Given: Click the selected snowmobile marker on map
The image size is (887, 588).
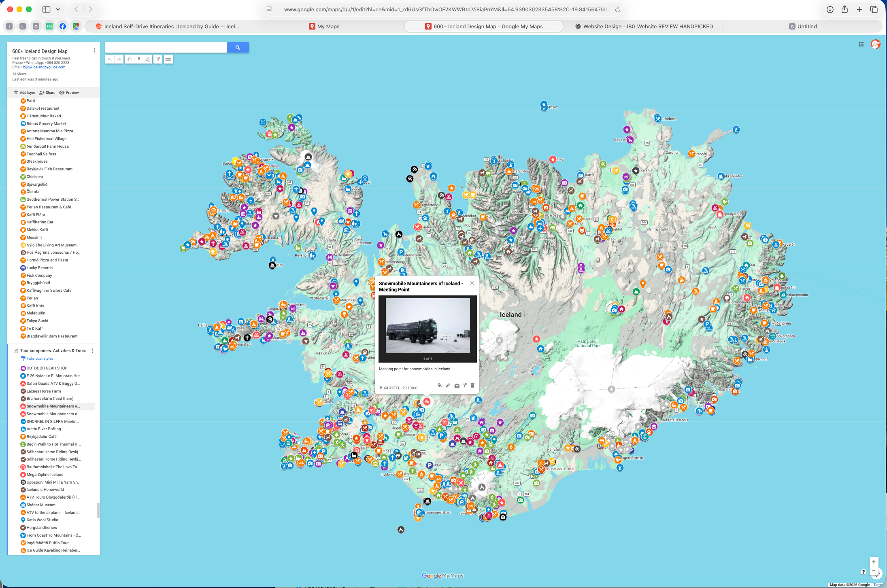Looking at the screenshot, I should pyautogui.click(x=426, y=401).
